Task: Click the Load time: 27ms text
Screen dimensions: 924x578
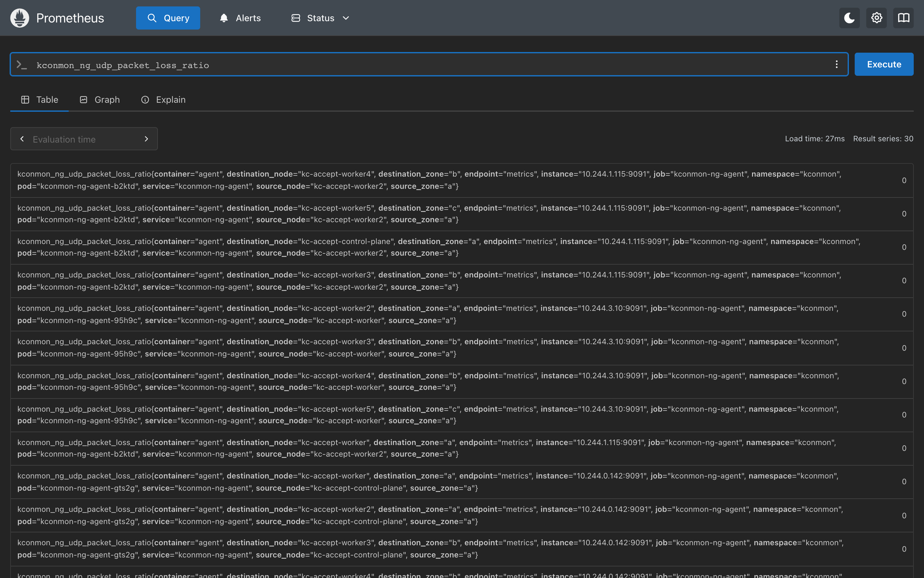Action: pyautogui.click(x=815, y=139)
